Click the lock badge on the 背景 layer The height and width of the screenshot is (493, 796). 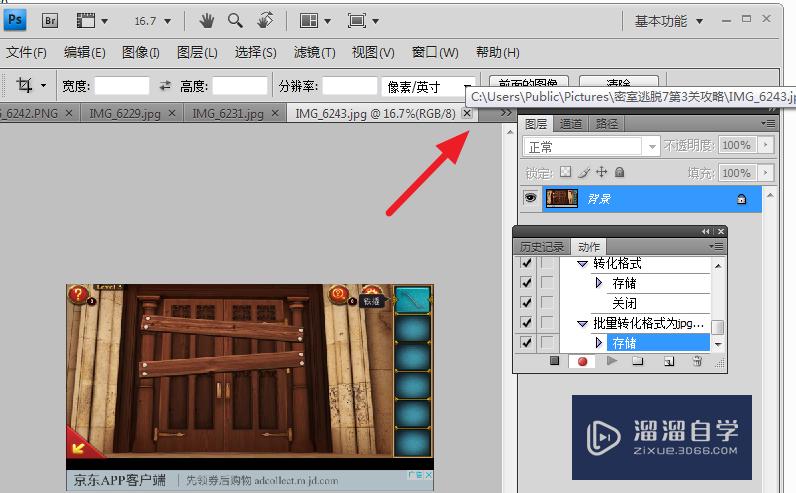pos(741,199)
